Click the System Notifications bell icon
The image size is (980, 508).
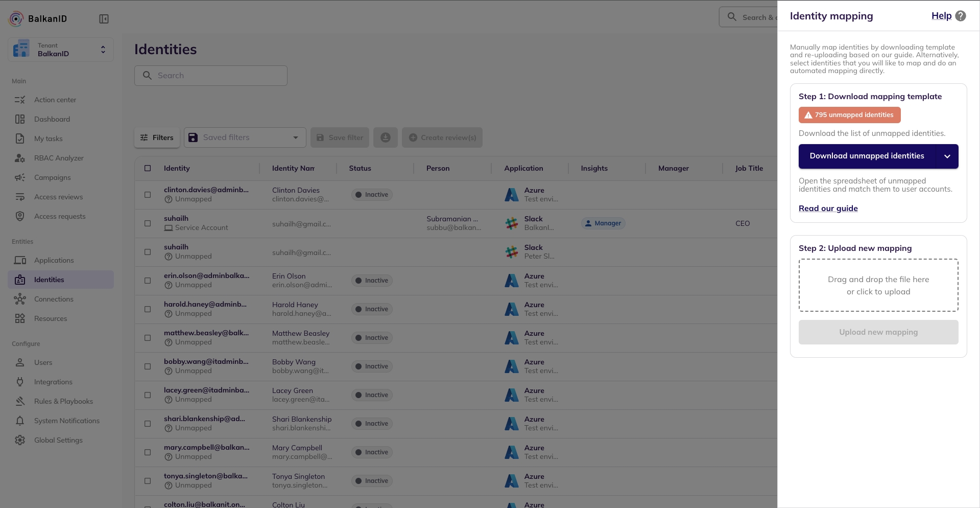coord(20,421)
